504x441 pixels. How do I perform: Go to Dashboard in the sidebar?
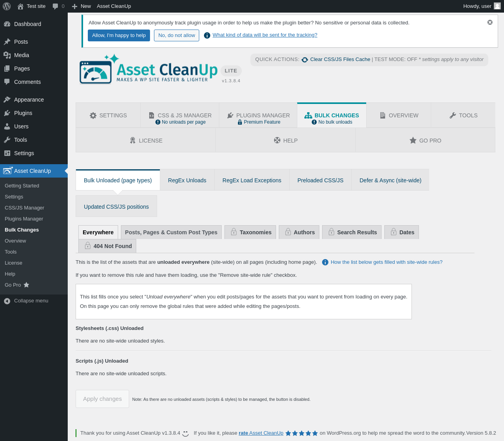[x=34, y=24]
